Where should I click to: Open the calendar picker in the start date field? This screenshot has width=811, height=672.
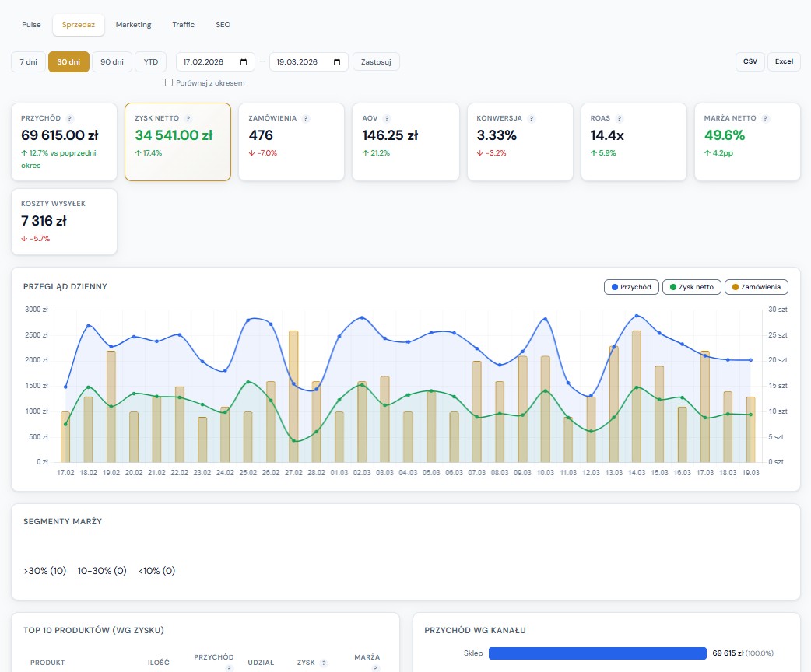tap(244, 62)
